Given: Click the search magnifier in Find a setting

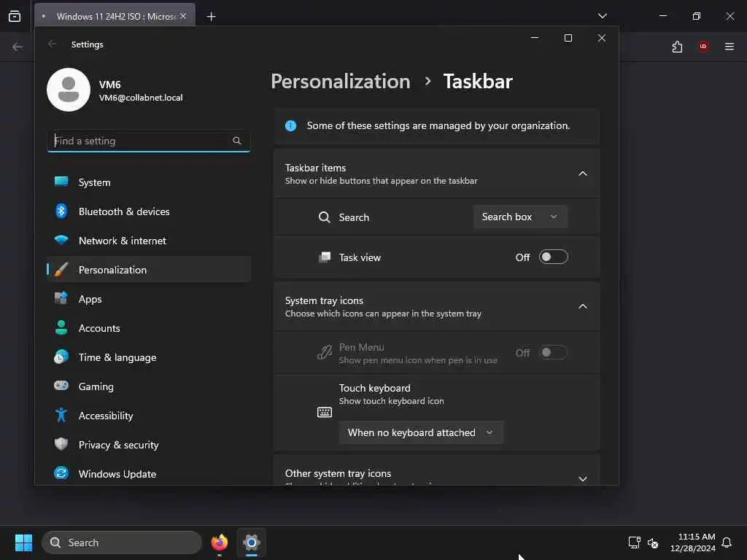Looking at the screenshot, I should click(x=237, y=141).
